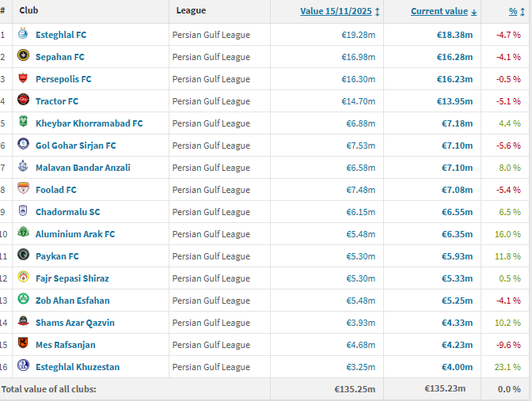
Task: Click the Esteghlal FC club crest icon
Action: [x=23, y=35]
